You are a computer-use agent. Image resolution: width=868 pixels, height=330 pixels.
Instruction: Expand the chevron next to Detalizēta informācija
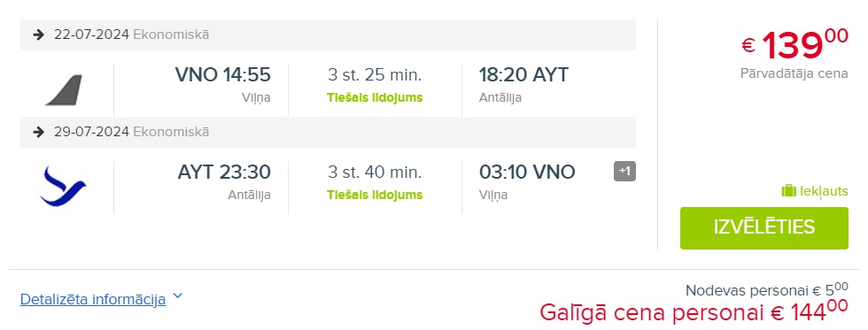coord(177,296)
